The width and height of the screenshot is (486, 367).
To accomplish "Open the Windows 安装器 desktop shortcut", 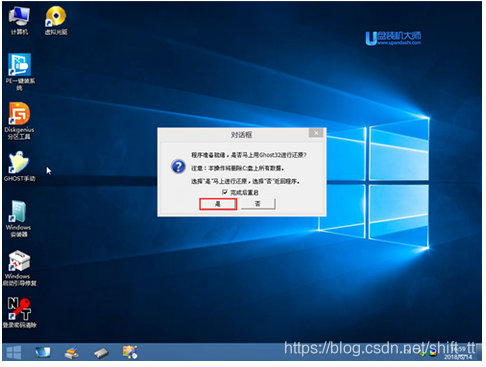I will pyautogui.click(x=19, y=218).
